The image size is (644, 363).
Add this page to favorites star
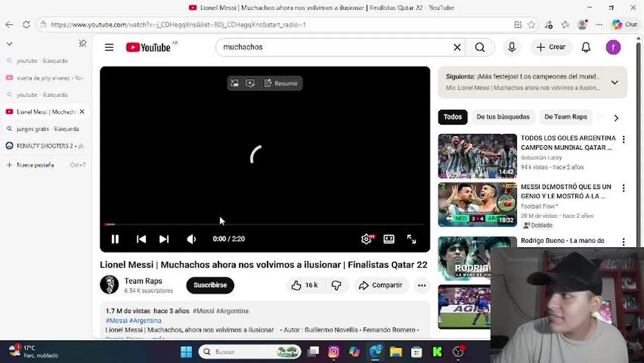(x=531, y=24)
